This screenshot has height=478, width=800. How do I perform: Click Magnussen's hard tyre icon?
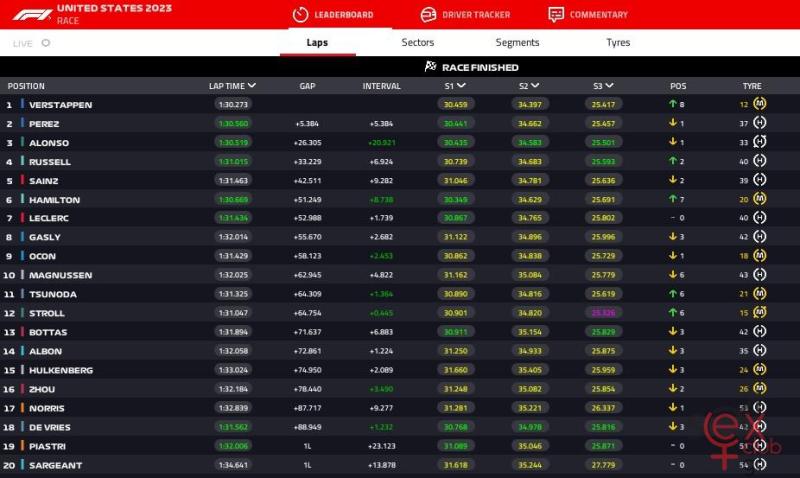click(x=760, y=274)
